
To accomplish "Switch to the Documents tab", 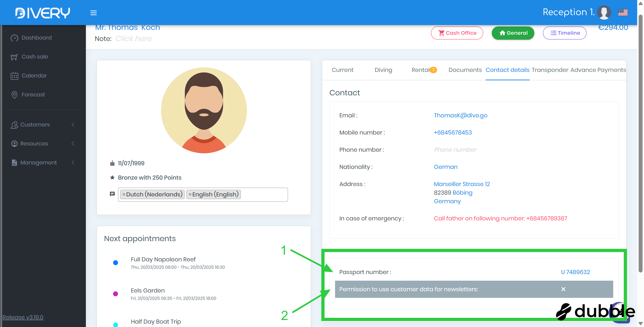I will (465, 70).
